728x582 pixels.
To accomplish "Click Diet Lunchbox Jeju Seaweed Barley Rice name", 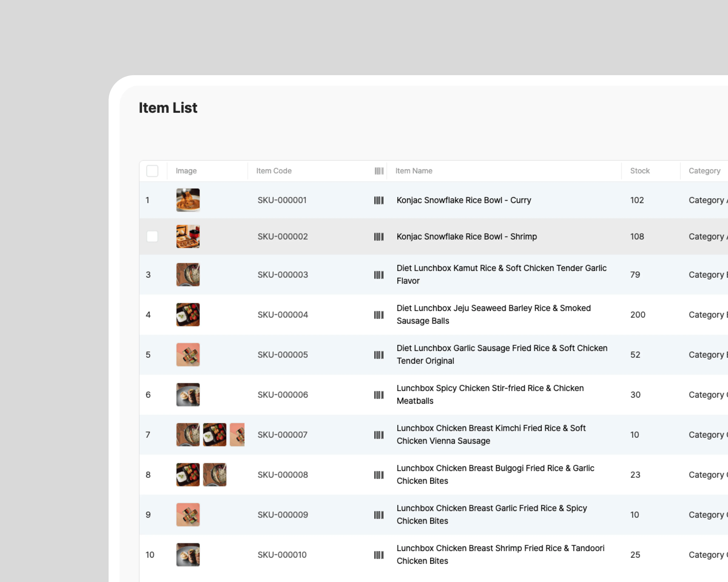I will (x=494, y=315).
